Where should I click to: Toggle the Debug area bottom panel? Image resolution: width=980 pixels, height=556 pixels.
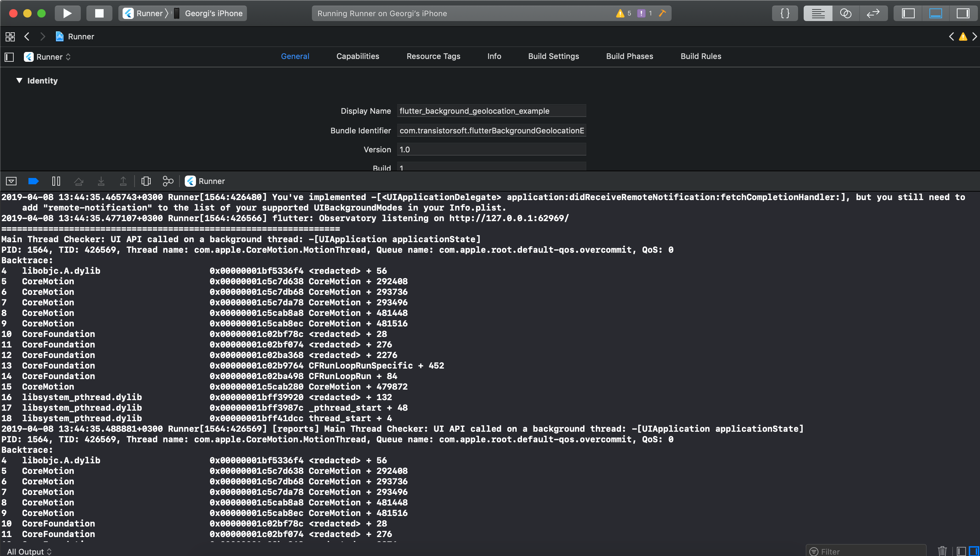[936, 13]
